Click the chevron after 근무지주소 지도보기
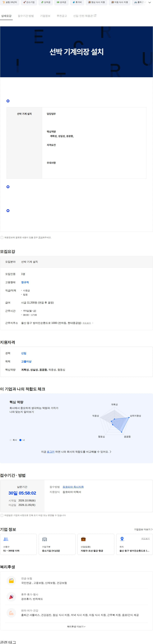153x644 pixels. pos(93,323)
